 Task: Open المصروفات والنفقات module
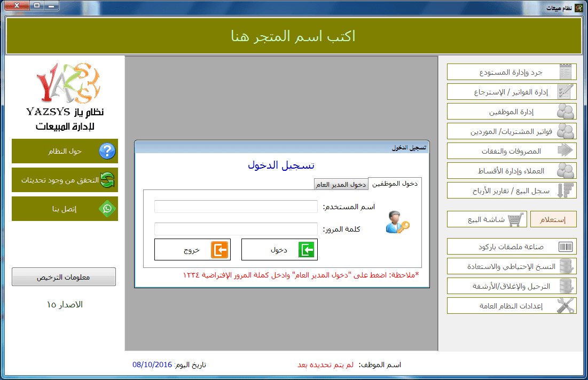(512, 151)
